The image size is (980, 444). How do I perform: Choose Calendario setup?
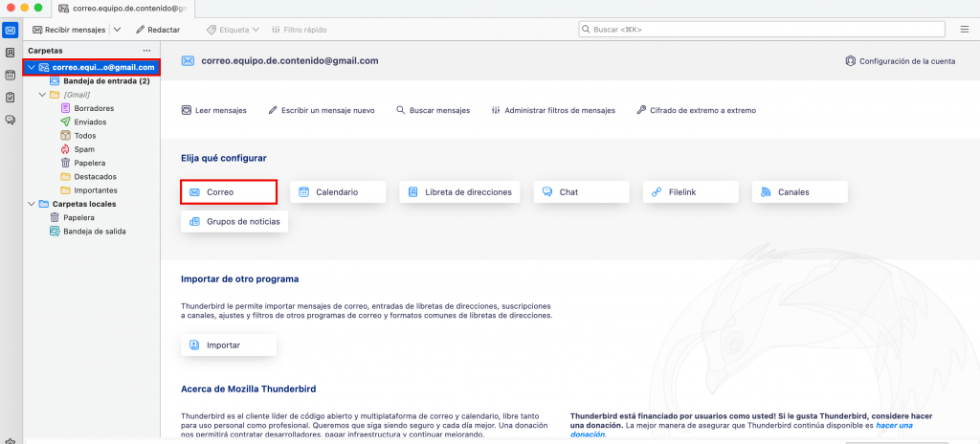click(338, 192)
